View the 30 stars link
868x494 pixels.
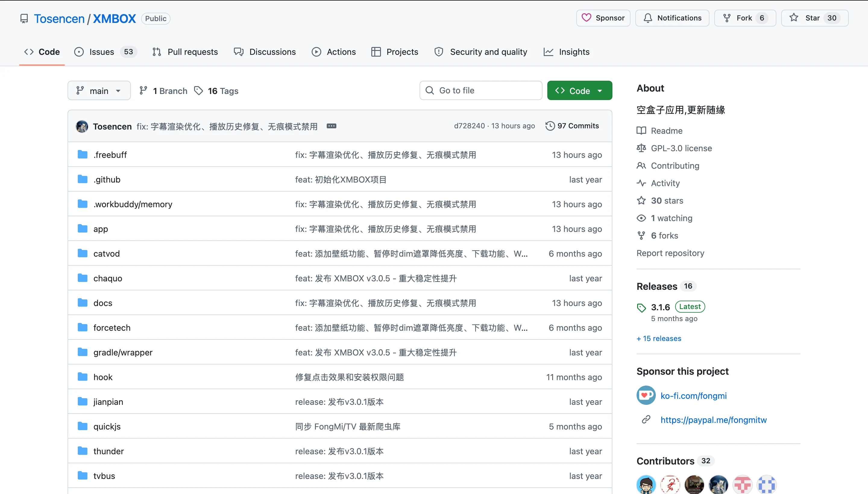(x=660, y=201)
